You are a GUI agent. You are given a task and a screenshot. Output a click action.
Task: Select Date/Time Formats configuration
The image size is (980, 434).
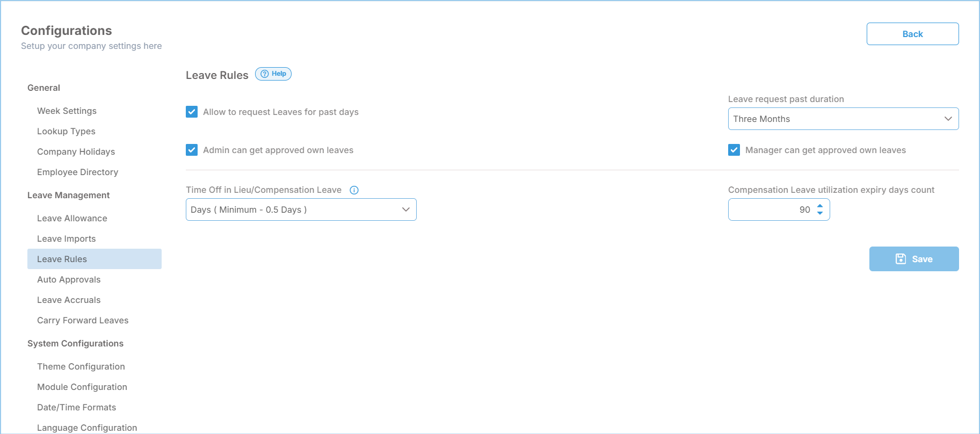coord(76,407)
